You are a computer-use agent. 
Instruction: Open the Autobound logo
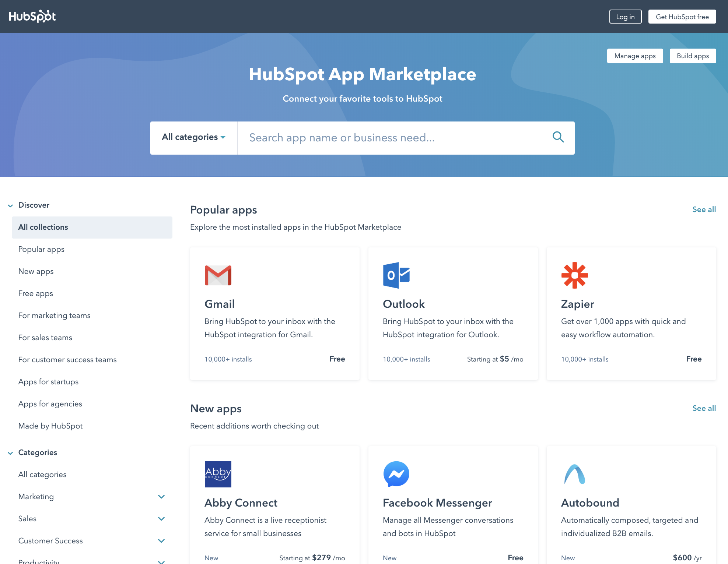tap(575, 474)
